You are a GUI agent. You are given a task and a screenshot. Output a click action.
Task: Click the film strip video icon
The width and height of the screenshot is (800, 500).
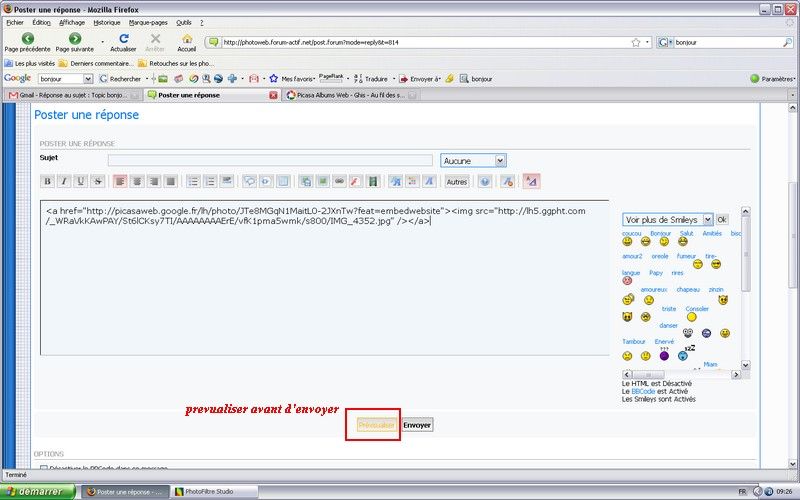[373, 181]
